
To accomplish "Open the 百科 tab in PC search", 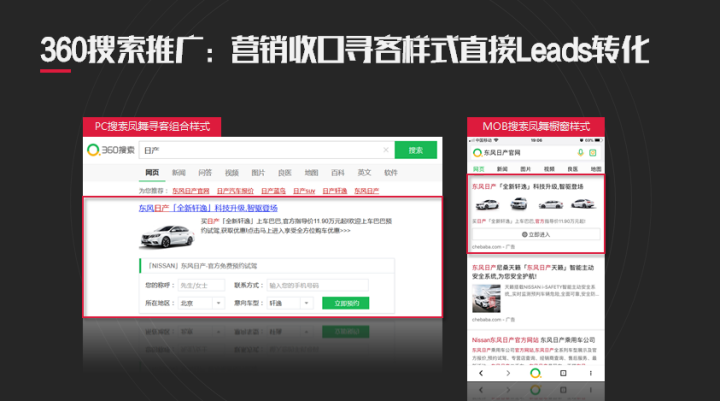I will [x=338, y=173].
